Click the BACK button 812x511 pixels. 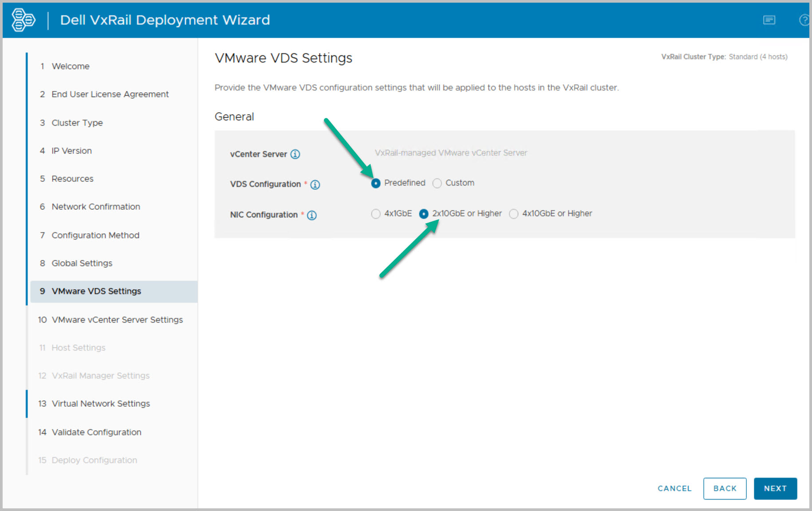point(725,488)
